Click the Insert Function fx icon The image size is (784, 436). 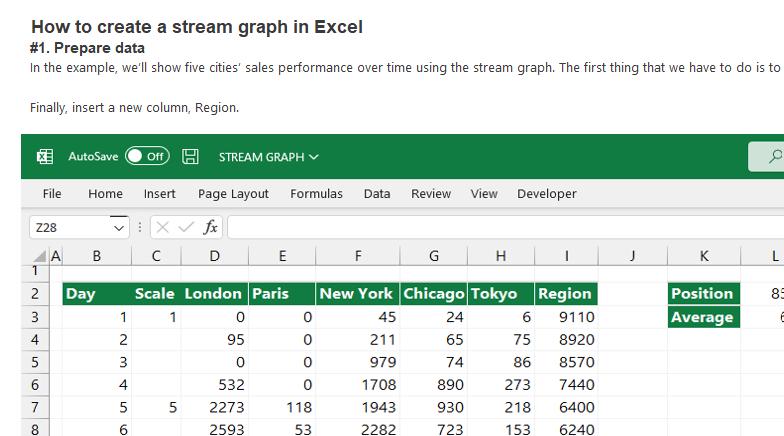click(x=210, y=228)
